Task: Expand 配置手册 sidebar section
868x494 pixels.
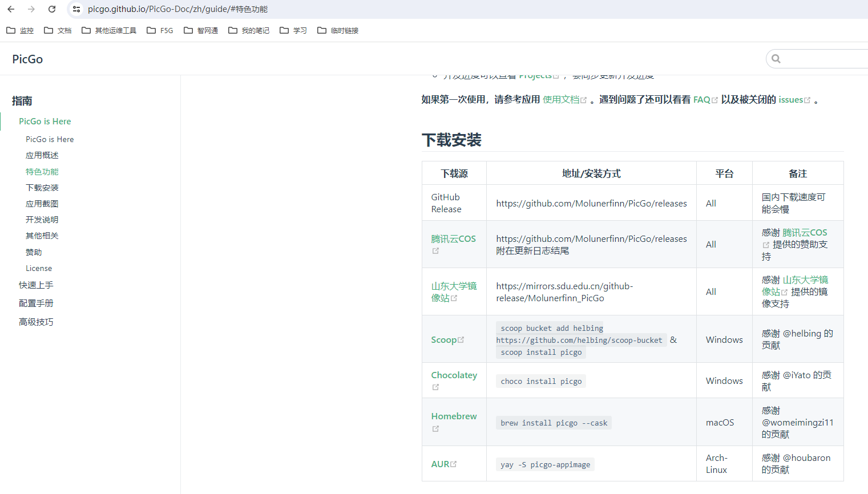Action: pyautogui.click(x=36, y=303)
